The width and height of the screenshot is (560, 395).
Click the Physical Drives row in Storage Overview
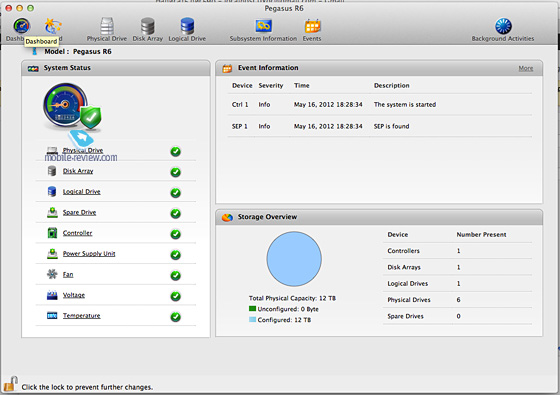click(458, 300)
